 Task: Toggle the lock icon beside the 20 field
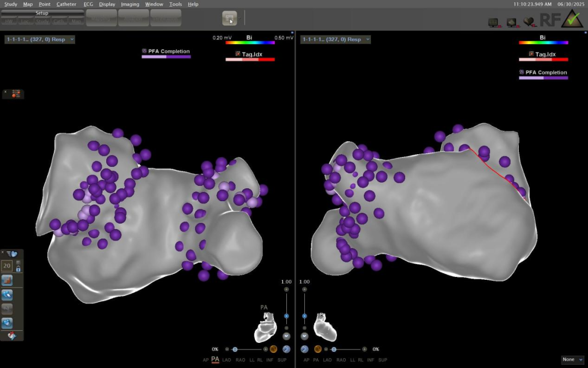18,268
